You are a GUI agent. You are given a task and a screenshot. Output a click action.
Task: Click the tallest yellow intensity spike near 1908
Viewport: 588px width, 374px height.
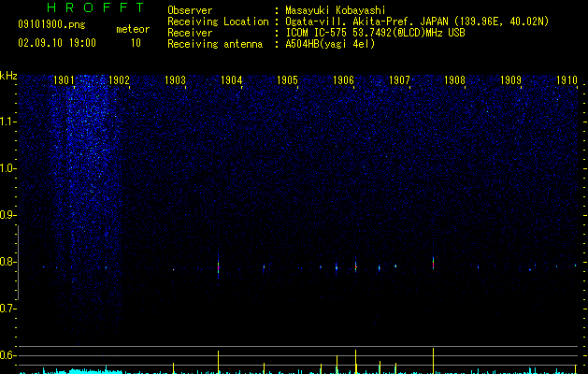coord(433,361)
